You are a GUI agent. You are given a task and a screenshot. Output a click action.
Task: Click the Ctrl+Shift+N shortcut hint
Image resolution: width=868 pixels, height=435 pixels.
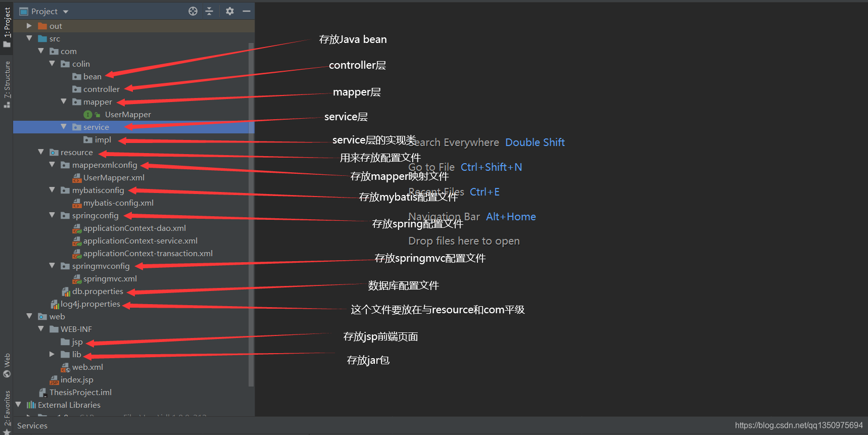(x=491, y=167)
